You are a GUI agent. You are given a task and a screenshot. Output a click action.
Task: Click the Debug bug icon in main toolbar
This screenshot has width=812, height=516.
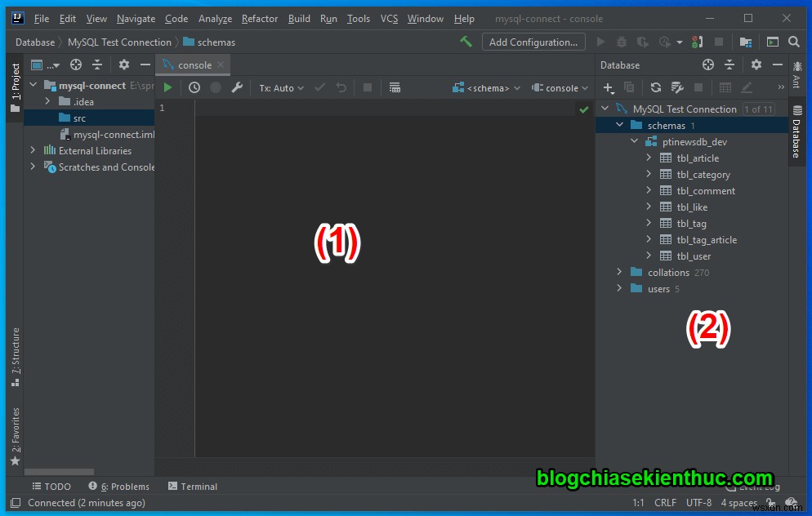(x=622, y=42)
